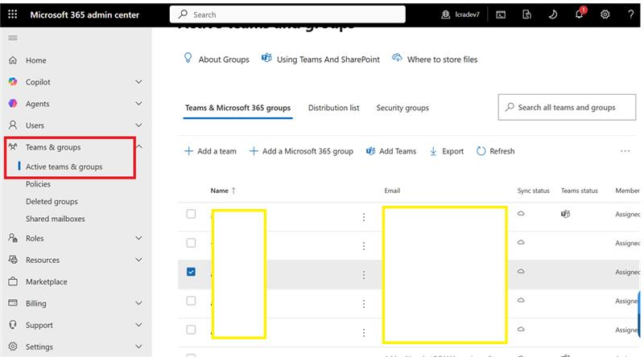Click the Roles icon in sidebar
This screenshot has height=357, width=644.
13,238
